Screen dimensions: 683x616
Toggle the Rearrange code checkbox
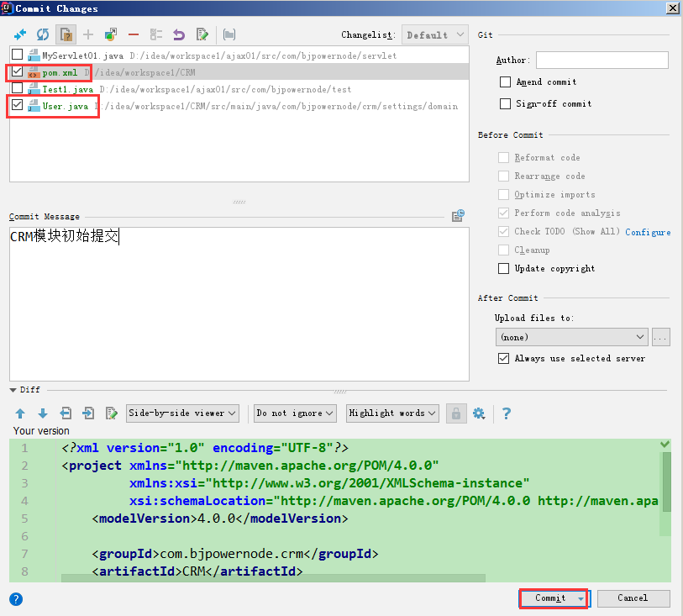tap(503, 176)
